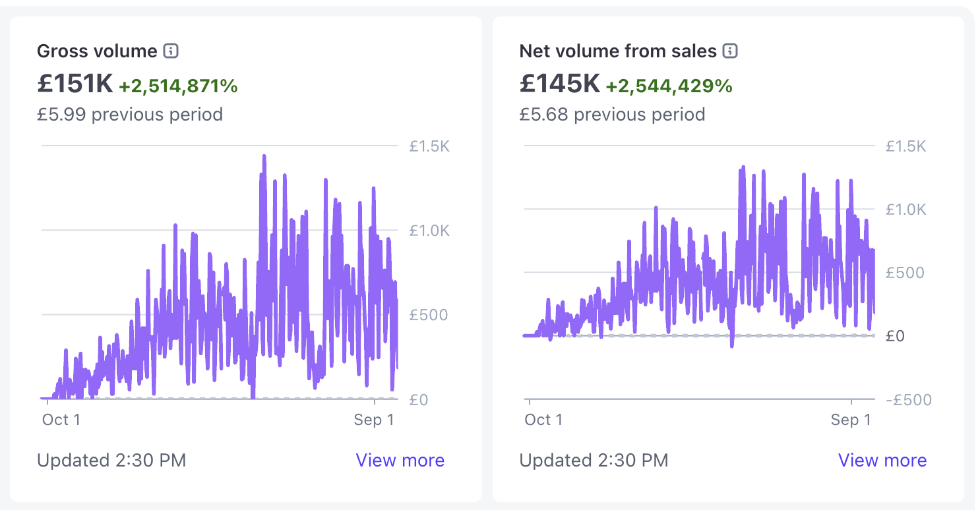Screen dimensions: 980x510
Task: Click the Oct 1 marker on Net volume chart
Action: point(543,420)
